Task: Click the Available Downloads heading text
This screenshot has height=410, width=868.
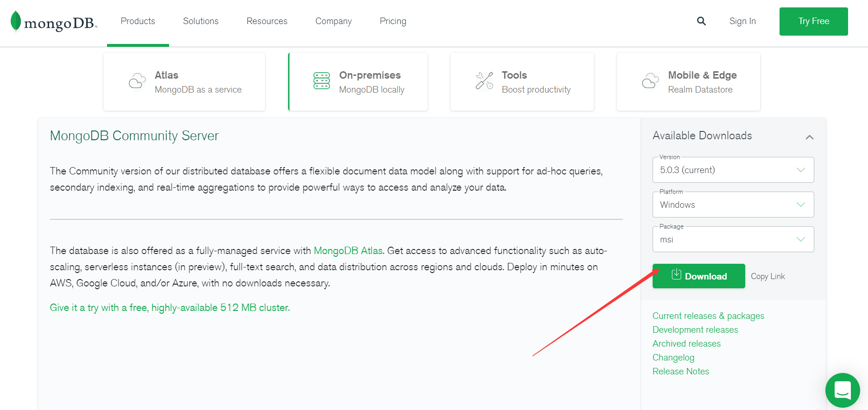Action: click(x=702, y=136)
